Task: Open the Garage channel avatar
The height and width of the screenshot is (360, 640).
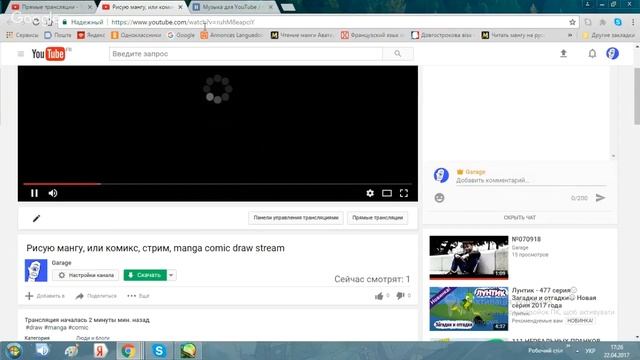Action: (36, 270)
